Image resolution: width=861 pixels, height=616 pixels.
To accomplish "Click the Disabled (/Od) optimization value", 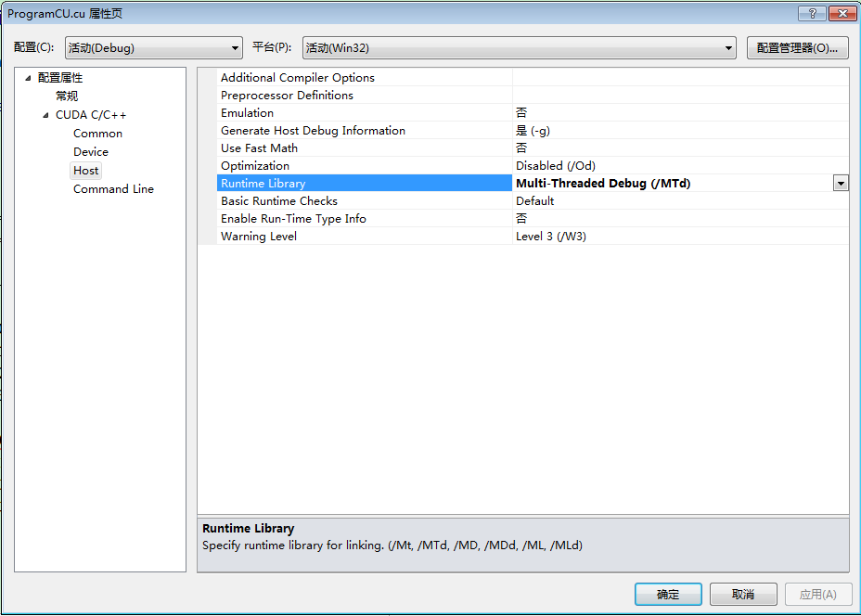I will [555, 165].
